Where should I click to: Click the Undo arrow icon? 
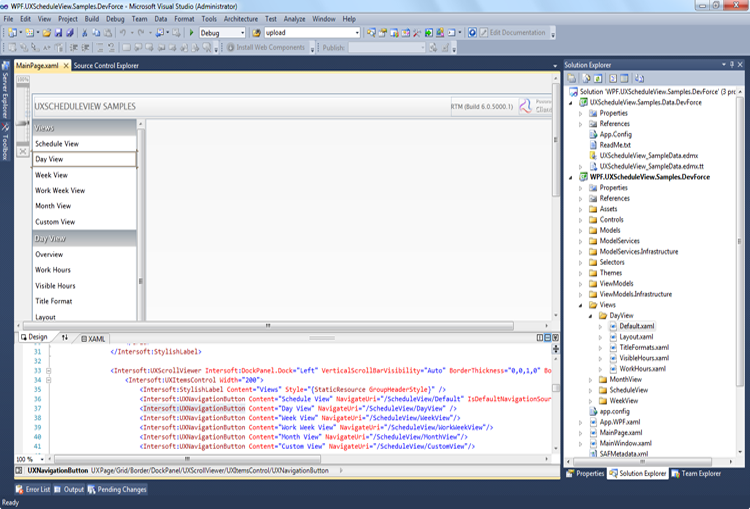pos(123,33)
